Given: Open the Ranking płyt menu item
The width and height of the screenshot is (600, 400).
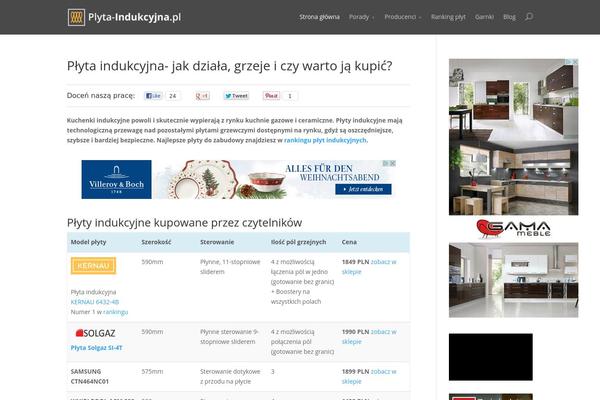Looking at the screenshot, I should point(448,17).
